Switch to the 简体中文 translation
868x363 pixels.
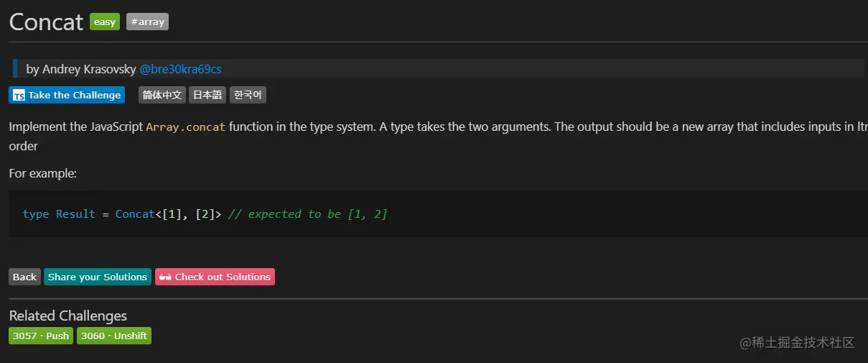pos(162,95)
